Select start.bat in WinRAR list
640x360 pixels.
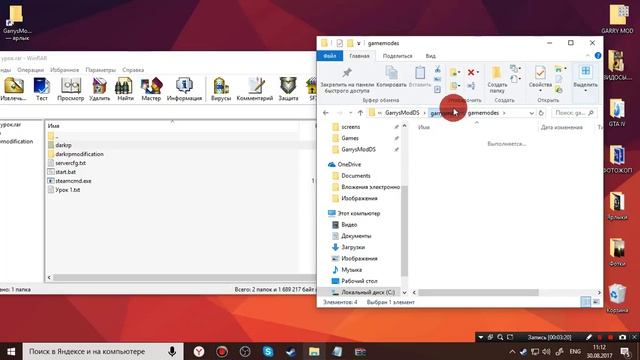coord(65,172)
